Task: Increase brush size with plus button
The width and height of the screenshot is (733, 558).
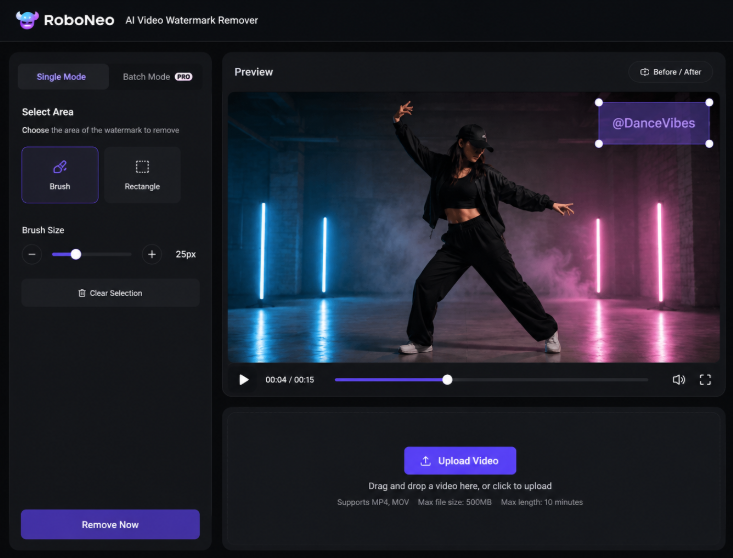Action: [152, 254]
